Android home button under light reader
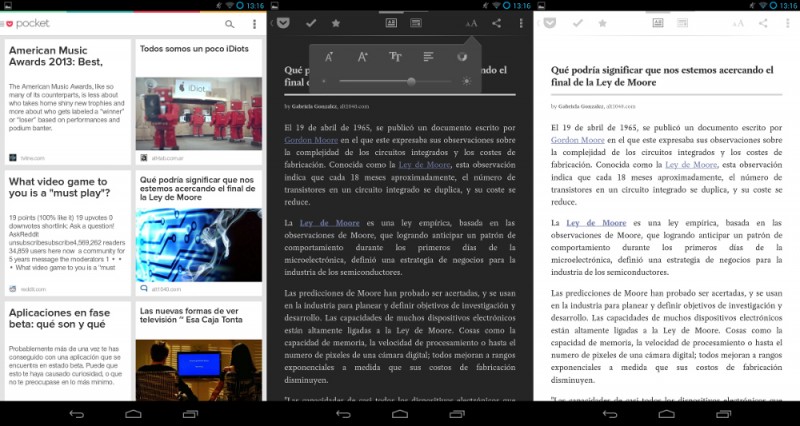Viewport: 800px width, 426px height. point(667,414)
